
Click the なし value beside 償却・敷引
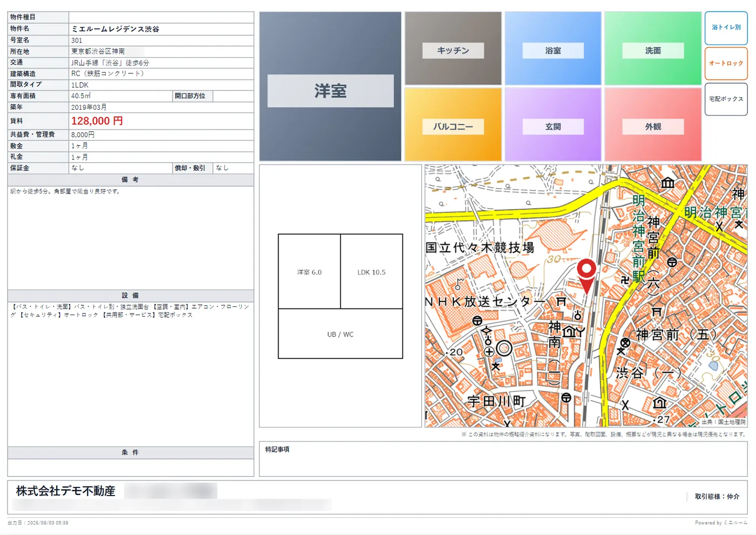click(x=222, y=168)
